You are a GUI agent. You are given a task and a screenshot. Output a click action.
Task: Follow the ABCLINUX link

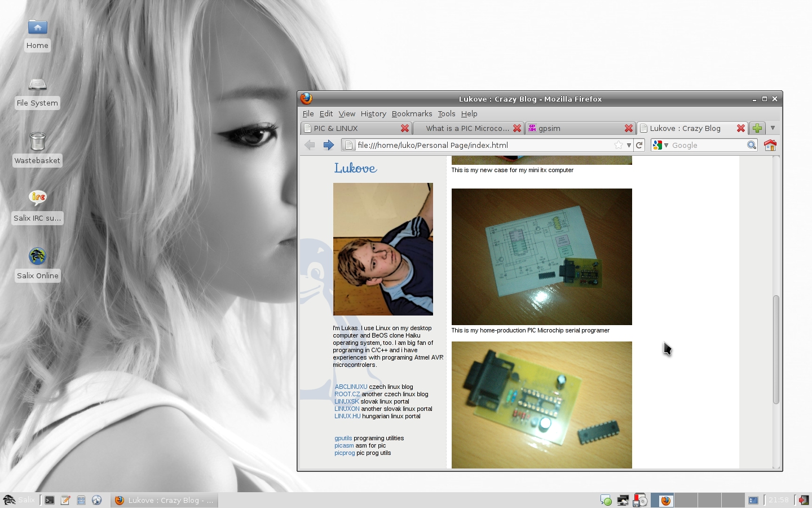pos(351,387)
